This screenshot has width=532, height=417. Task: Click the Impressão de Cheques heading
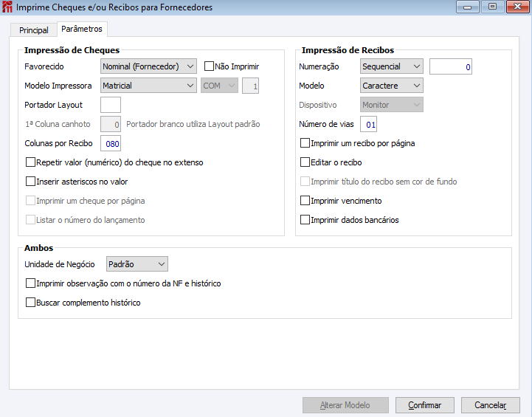(72, 50)
